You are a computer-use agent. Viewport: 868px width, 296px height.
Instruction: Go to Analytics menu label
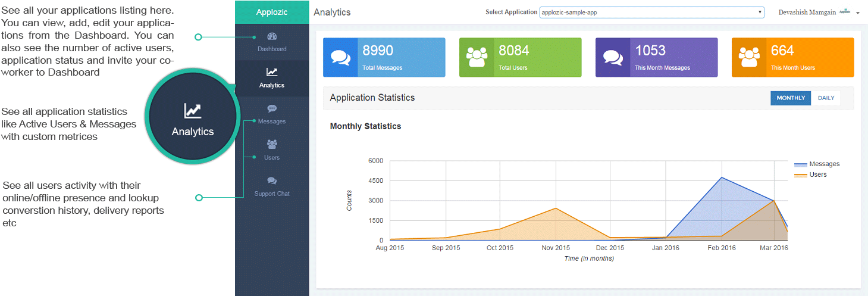[272, 85]
